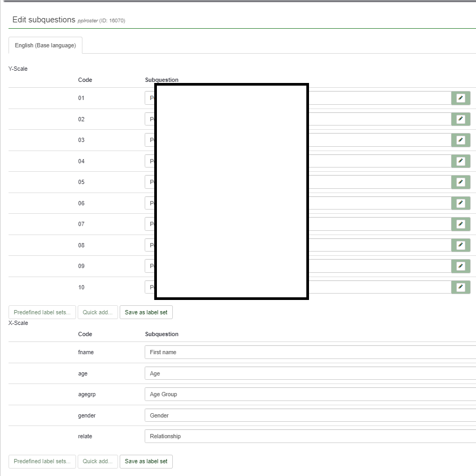Open Y-Scale Predefined label sets
The width and height of the screenshot is (476, 476).
(x=42, y=312)
